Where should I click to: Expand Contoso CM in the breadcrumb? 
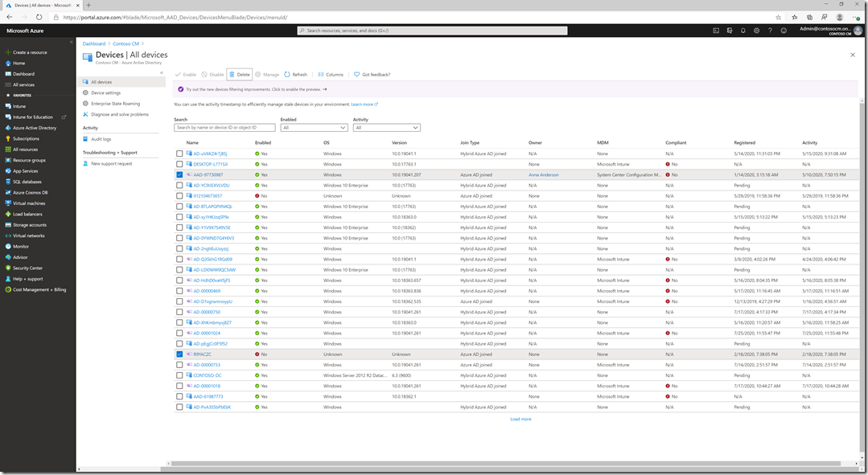(125, 43)
